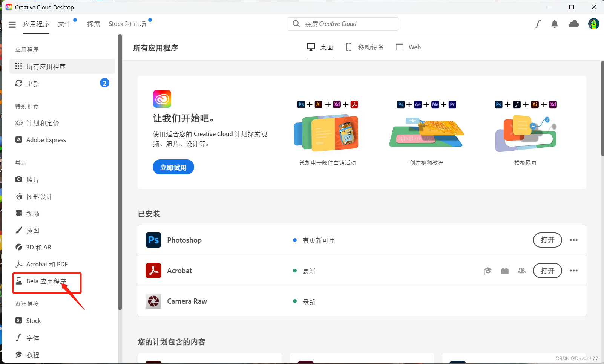
Task: Click the updates count badge 2
Action: (x=104, y=83)
